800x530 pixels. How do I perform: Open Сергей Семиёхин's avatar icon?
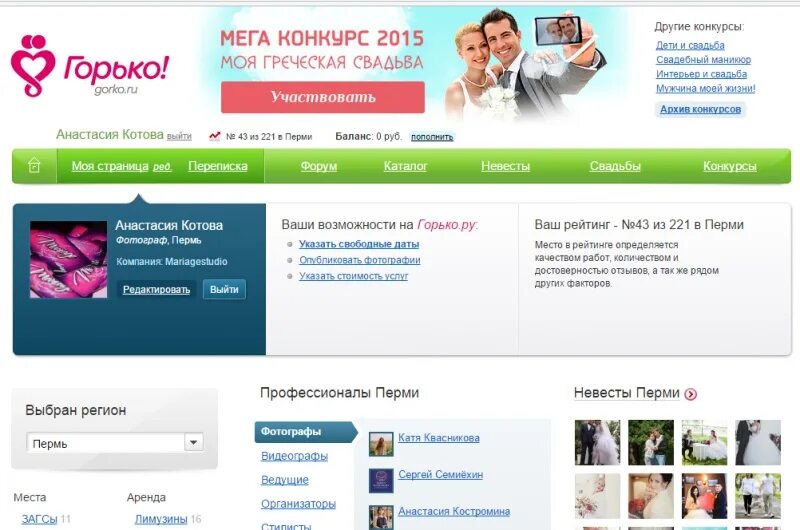381,481
